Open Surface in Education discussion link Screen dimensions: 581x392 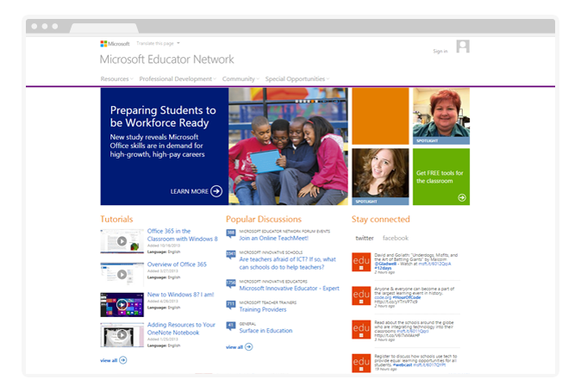tap(266, 331)
